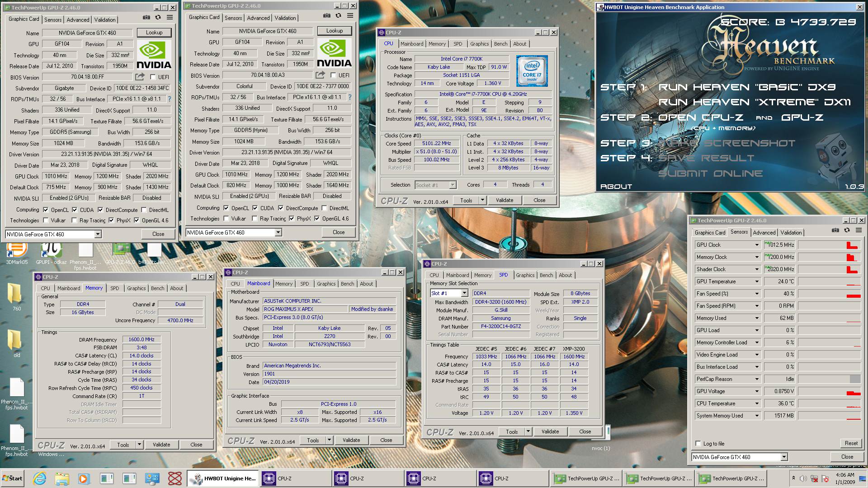The height and width of the screenshot is (488, 868).
Task: Open Windows Explorer from taskbar
Action: coord(62,479)
